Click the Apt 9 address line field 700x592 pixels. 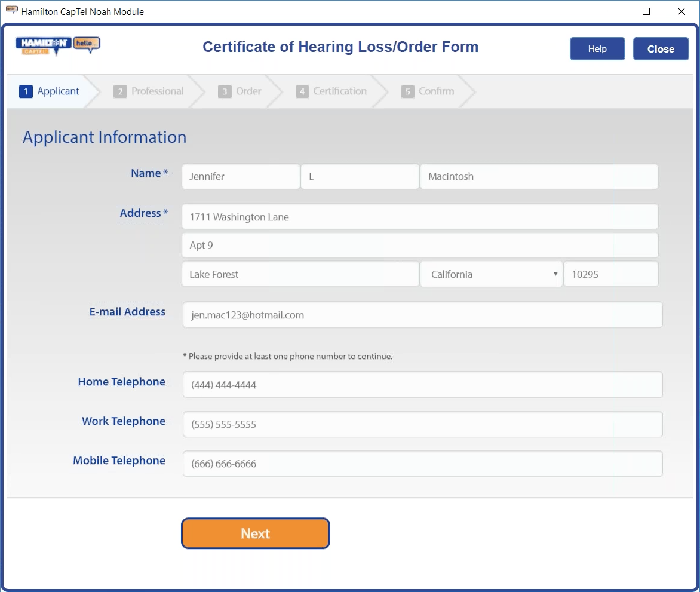pos(420,246)
